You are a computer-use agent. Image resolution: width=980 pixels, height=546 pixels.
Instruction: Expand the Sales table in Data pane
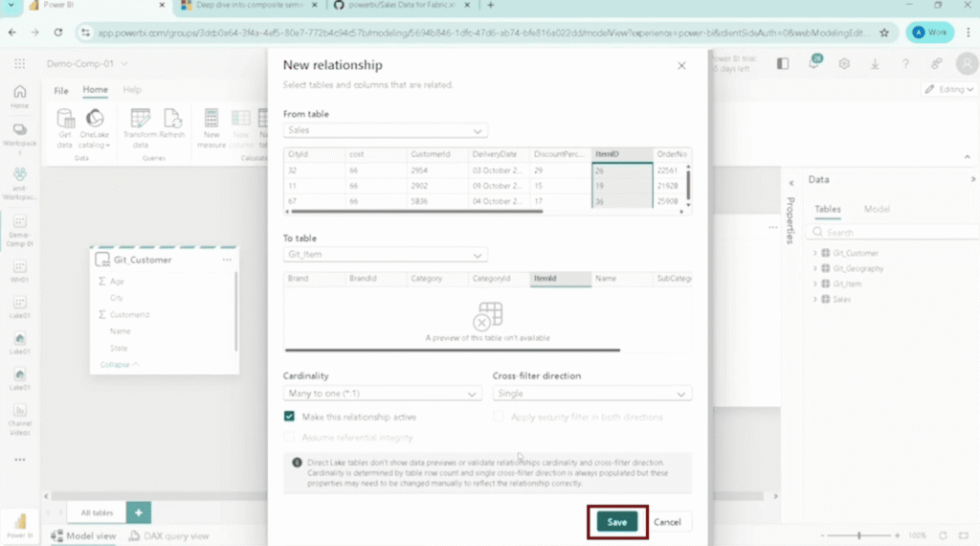tap(815, 300)
